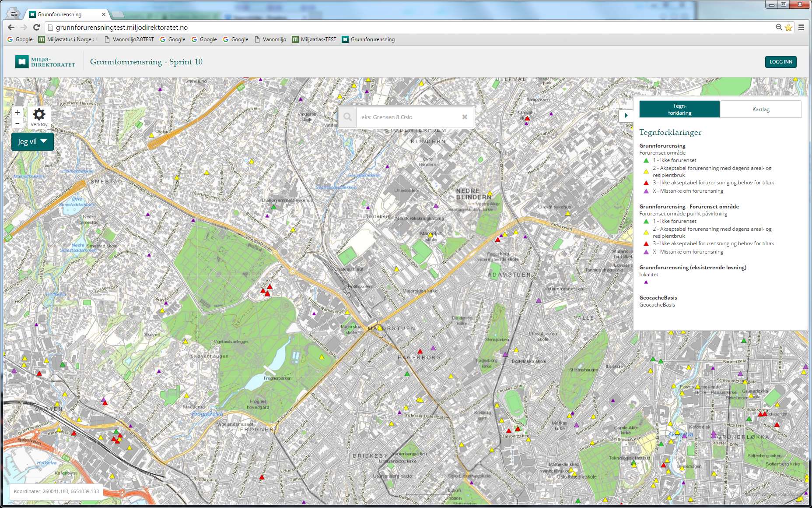The width and height of the screenshot is (812, 508).
Task: Open a new browser tab
Action: [x=117, y=14]
